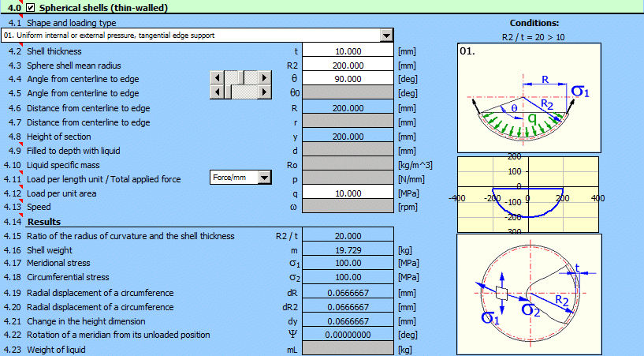Open the shape and loading type dropdown
The width and height of the screenshot is (644, 356).
(x=386, y=36)
